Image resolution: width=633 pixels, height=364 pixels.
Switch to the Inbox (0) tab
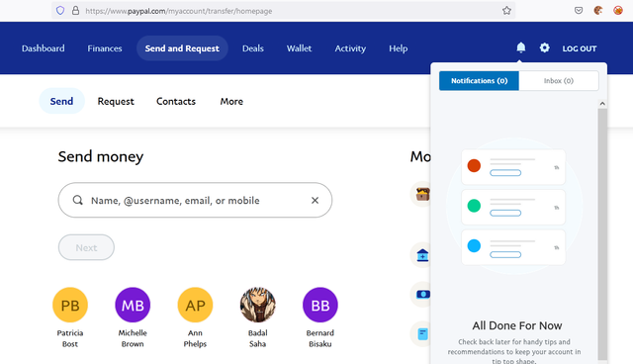558,81
